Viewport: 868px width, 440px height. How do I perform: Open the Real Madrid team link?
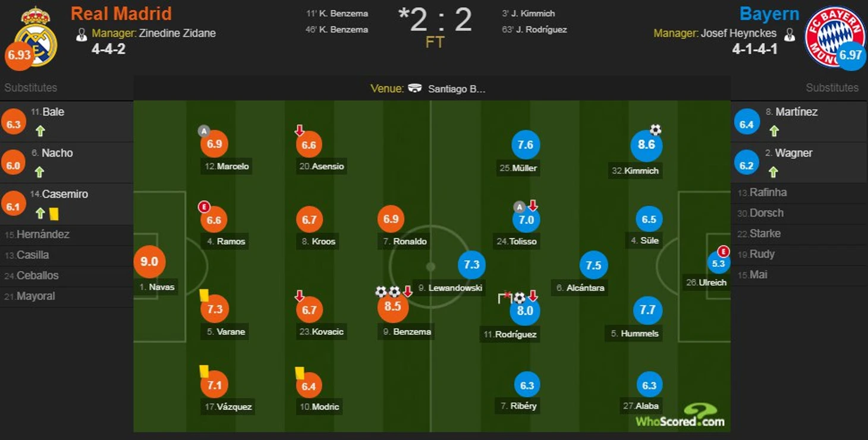pos(121,14)
